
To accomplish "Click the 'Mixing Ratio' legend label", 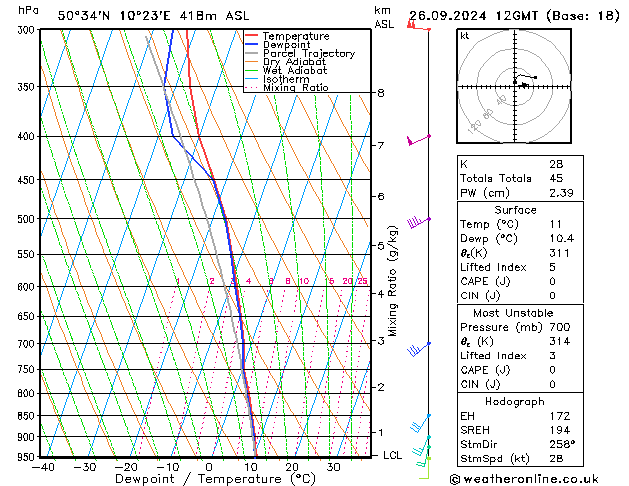I will pyautogui.click(x=296, y=87).
